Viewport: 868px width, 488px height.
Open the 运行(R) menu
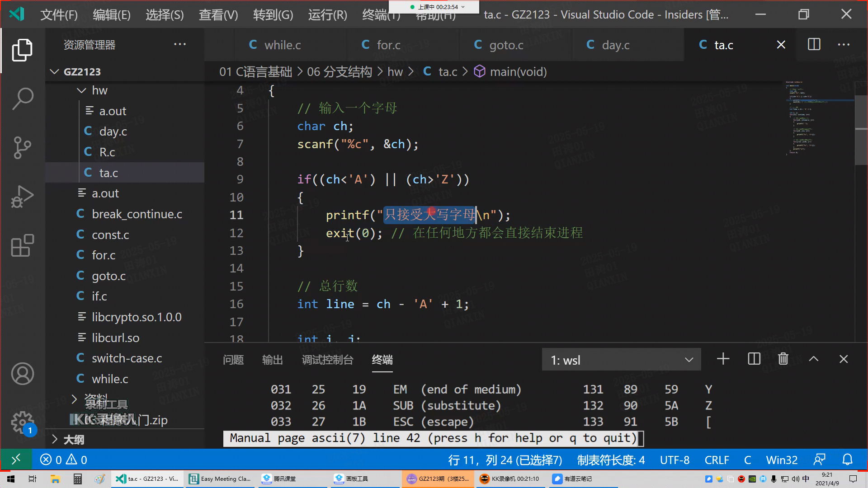click(327, 15)
